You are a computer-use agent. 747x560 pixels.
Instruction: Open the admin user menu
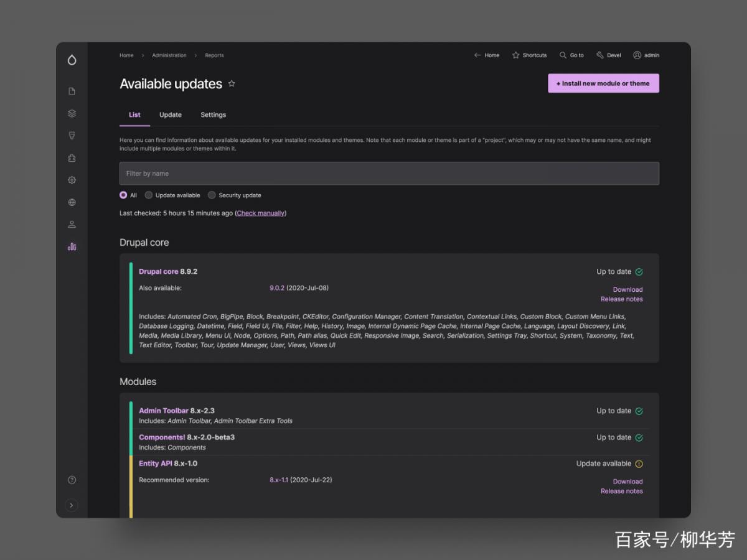[646, 55]
